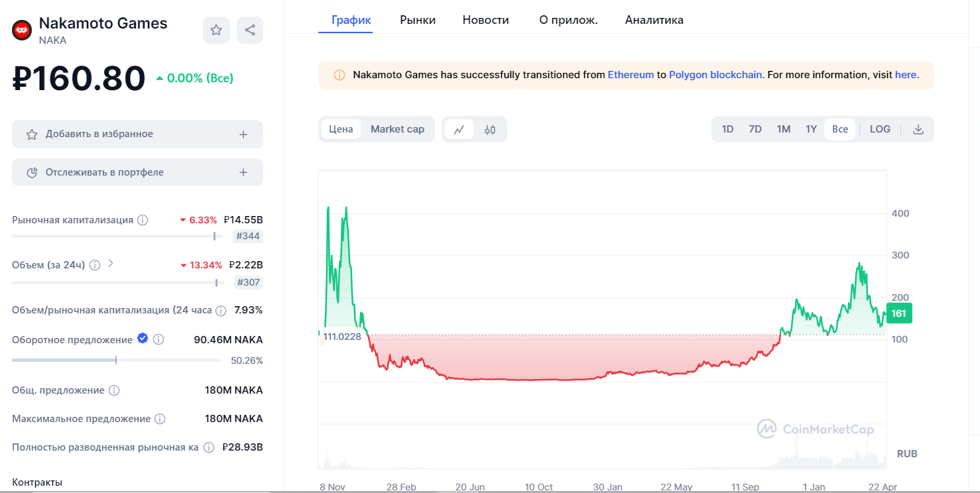The height and width of the screenshot is (493, 980).
Task: Click plus icon on Добавить в избранное
Action: pyautogui.click(x=243, y=135)
